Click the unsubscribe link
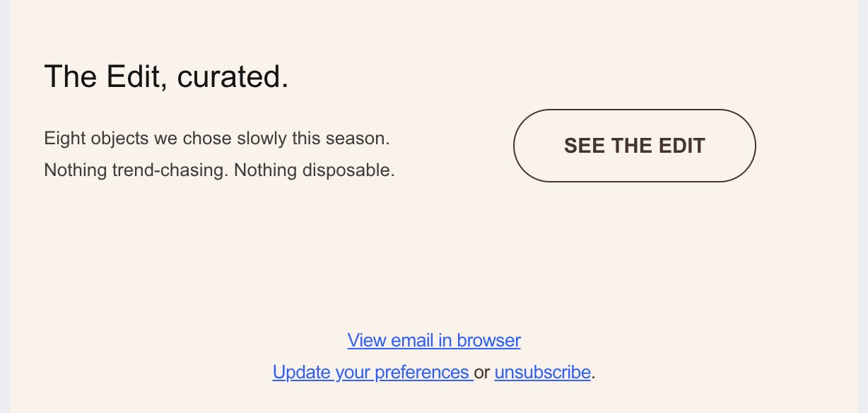868x413 pixels. pos(542,372)
